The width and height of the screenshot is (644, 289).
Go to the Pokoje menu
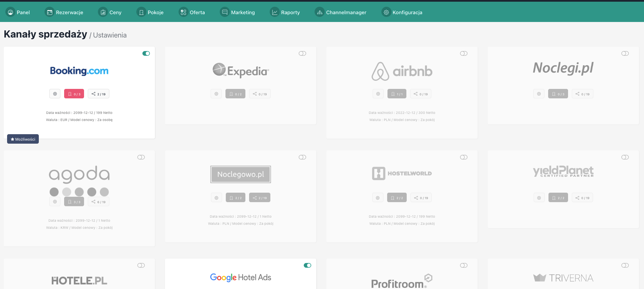coord(150,12)
